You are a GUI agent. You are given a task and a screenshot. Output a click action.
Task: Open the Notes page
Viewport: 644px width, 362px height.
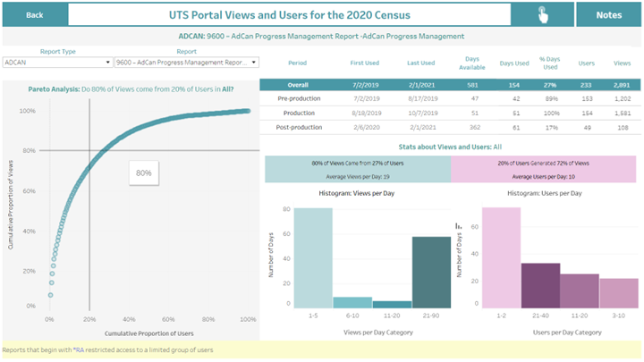(x=608, y=14)
